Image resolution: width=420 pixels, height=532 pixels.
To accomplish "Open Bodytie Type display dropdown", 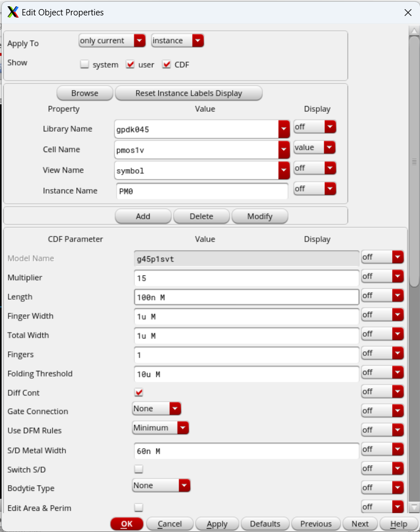I will (382, 488).
